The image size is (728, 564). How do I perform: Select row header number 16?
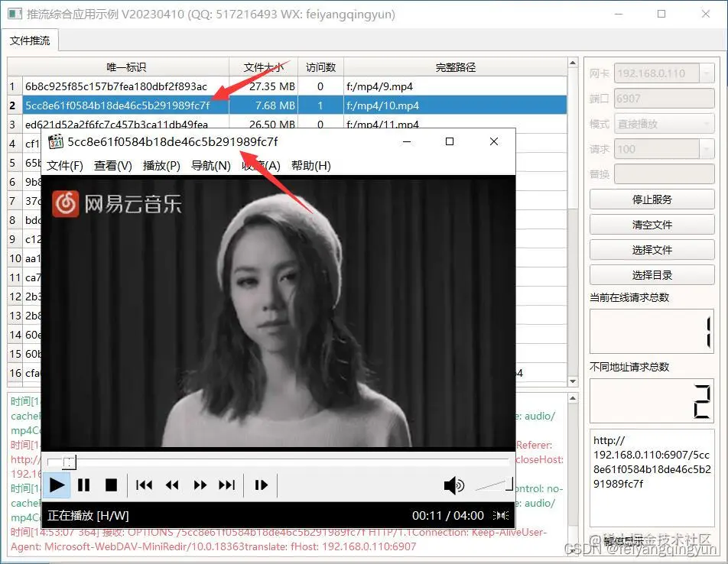[x=15, y=373]
